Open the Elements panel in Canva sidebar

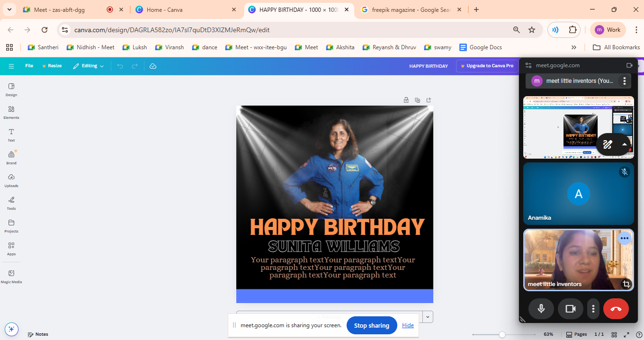coord(11,112)
